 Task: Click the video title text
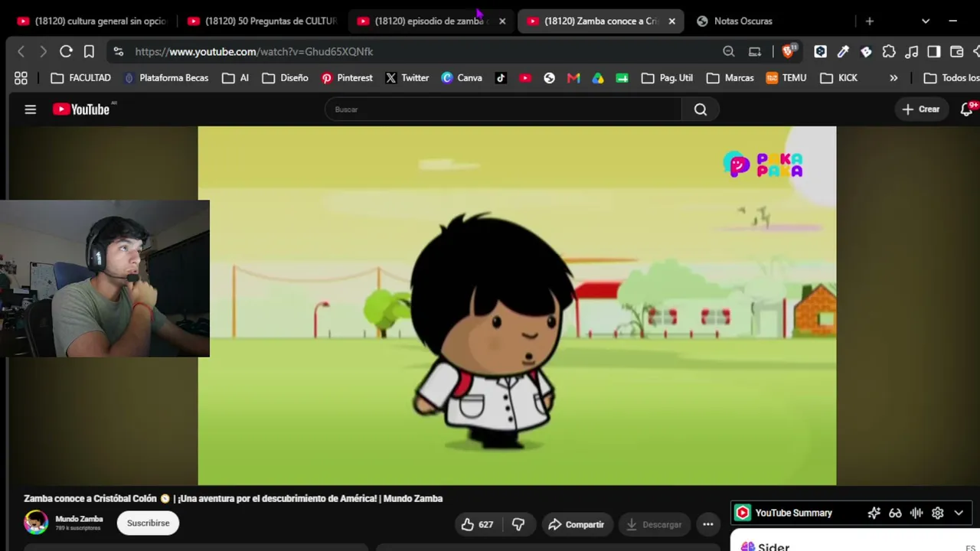coord(233,498)
